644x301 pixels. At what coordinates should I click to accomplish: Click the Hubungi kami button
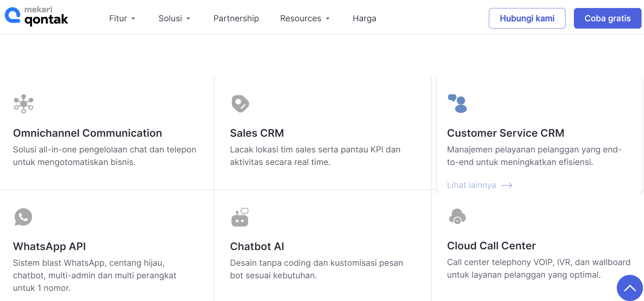tap(527, 18)
